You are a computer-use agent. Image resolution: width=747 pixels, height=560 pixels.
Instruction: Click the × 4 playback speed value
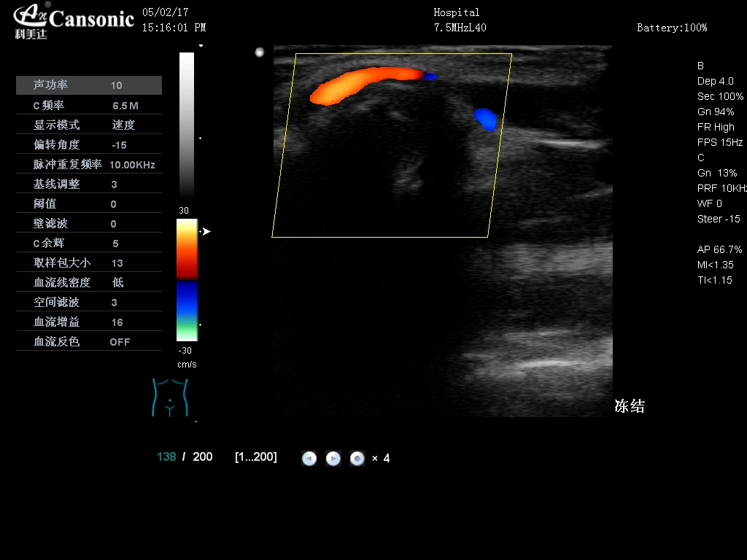point(381,458)
